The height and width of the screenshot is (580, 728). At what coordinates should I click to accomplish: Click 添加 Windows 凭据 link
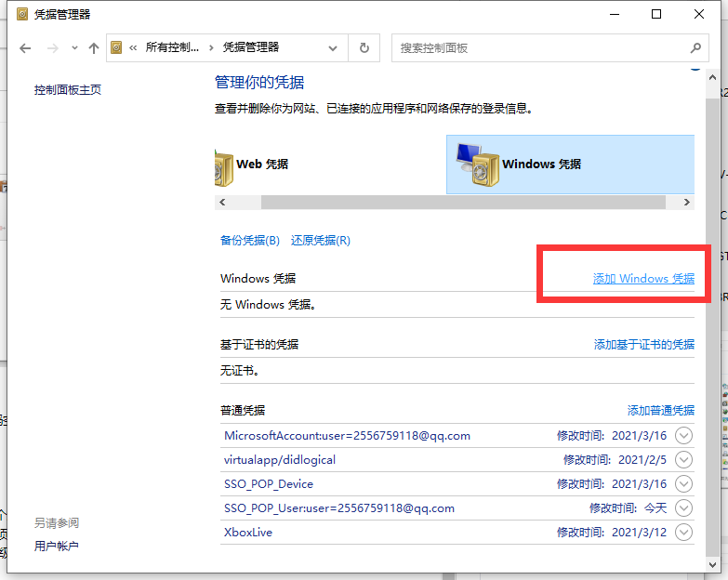point(643,279)
